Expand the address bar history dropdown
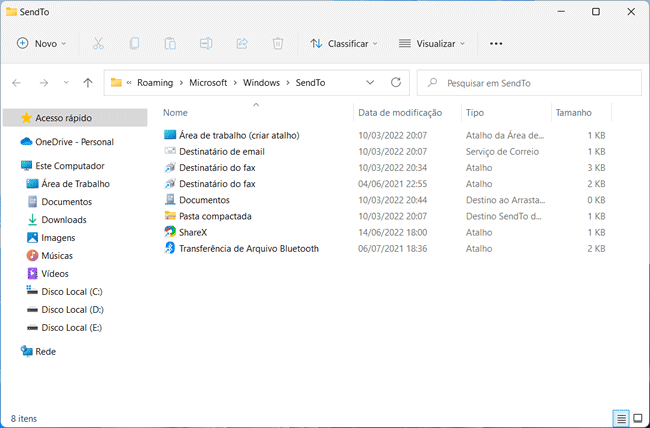Image resolution: width=650 pixels, height=428 pixels. (x=371, y=82)
